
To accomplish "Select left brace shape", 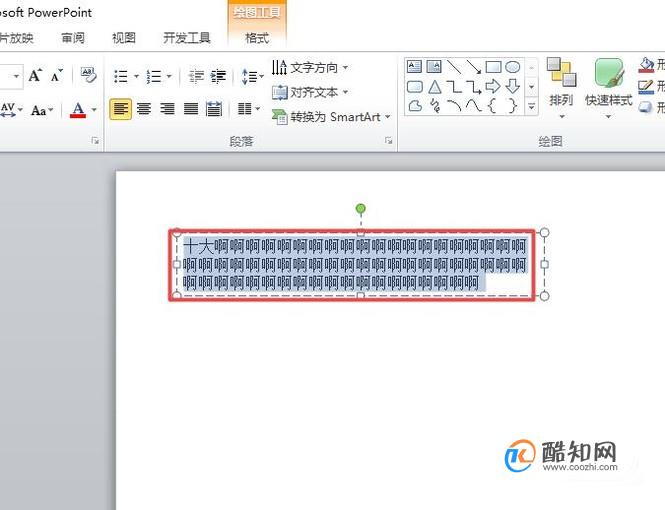I will [492, 105].
